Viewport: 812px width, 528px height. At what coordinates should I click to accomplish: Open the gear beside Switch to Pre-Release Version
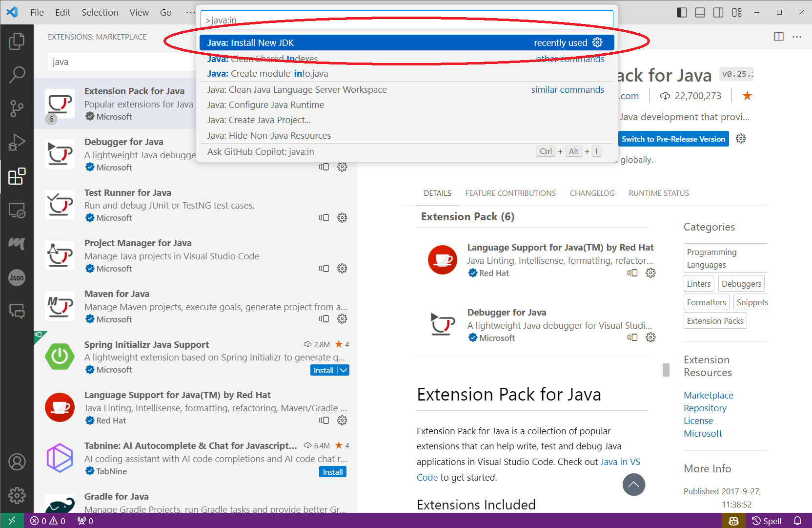[741, 139]
